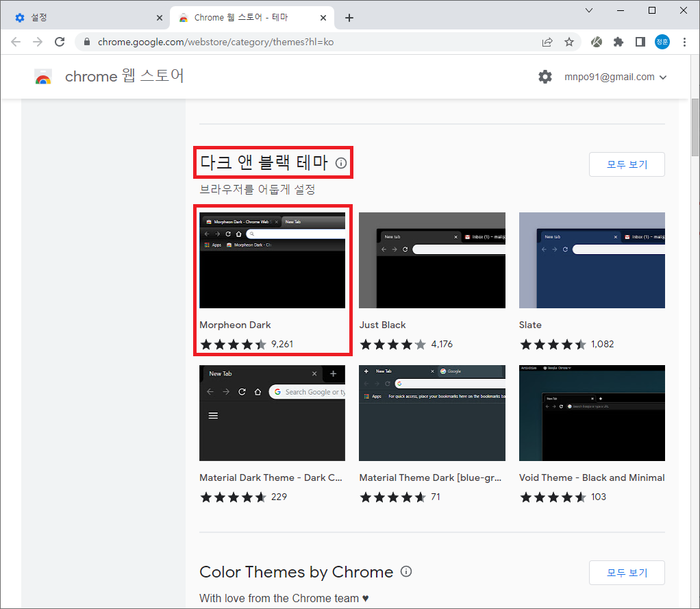The image size is (700, 609).
Task: Click the Slate title
Action: pyautogui.click(x=530, y=325)
